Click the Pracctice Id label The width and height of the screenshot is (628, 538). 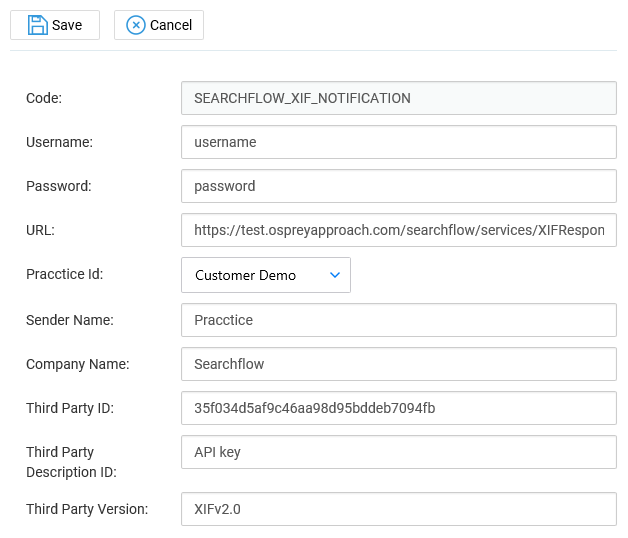point(64,274)
